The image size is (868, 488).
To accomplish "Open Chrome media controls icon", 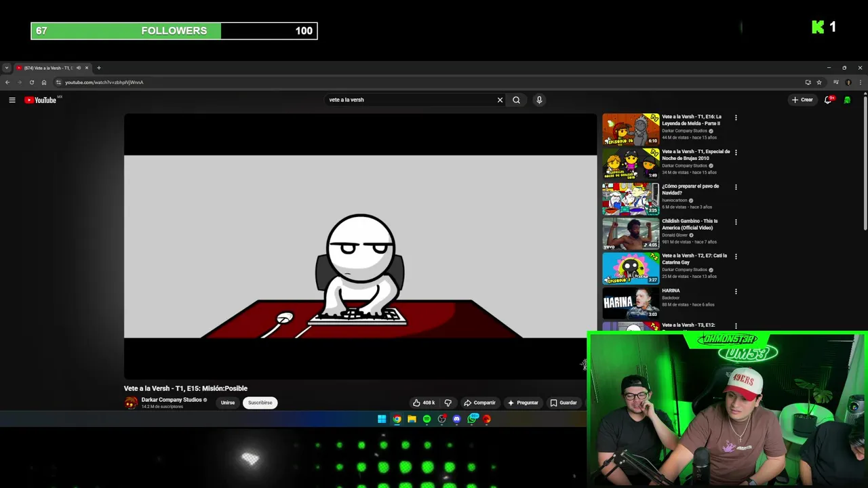I will 836,82.
